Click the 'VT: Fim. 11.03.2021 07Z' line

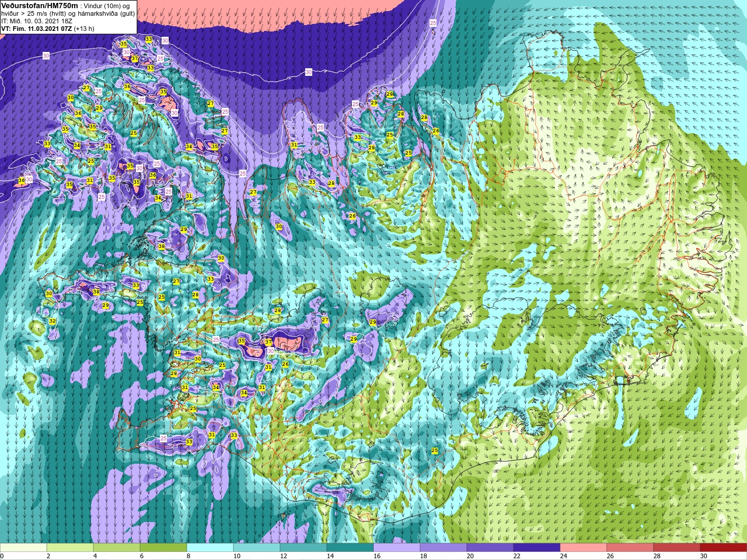[37, 29]
